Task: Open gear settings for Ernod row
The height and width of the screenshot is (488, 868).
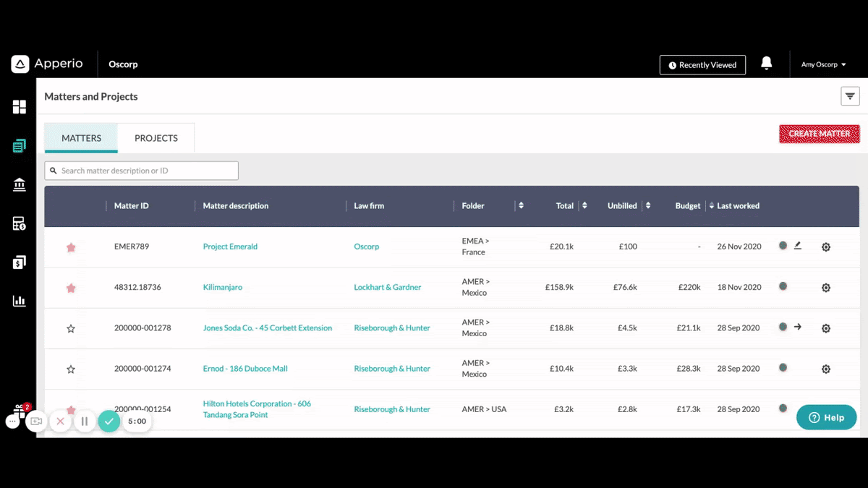Action: click(x=826, y=369)
